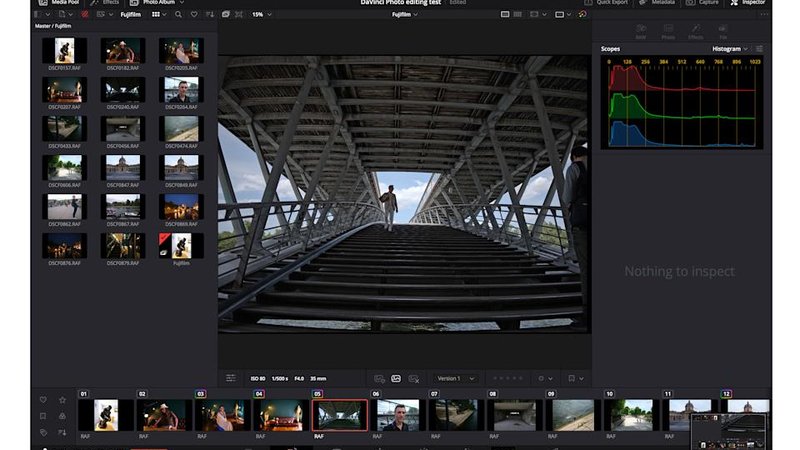Click the star icon beside filmstrip
This screenshot has width=800, height=450.
(62, 400)
